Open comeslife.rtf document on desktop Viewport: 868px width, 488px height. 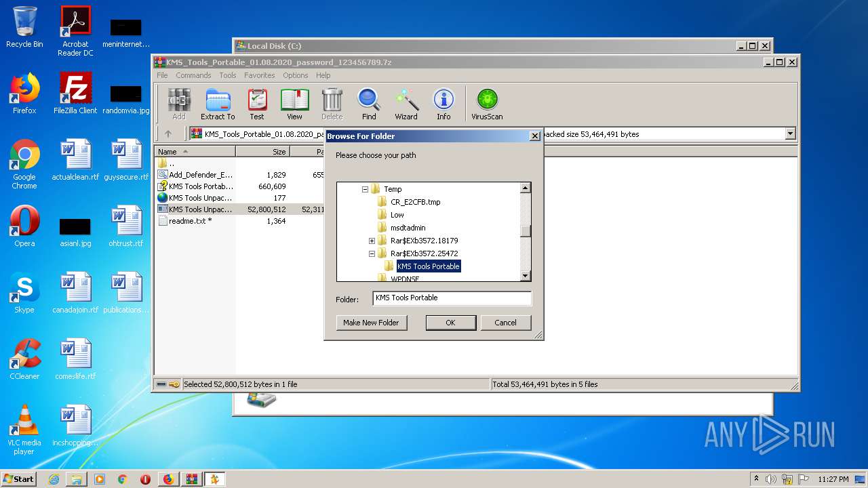pos(75,359)
